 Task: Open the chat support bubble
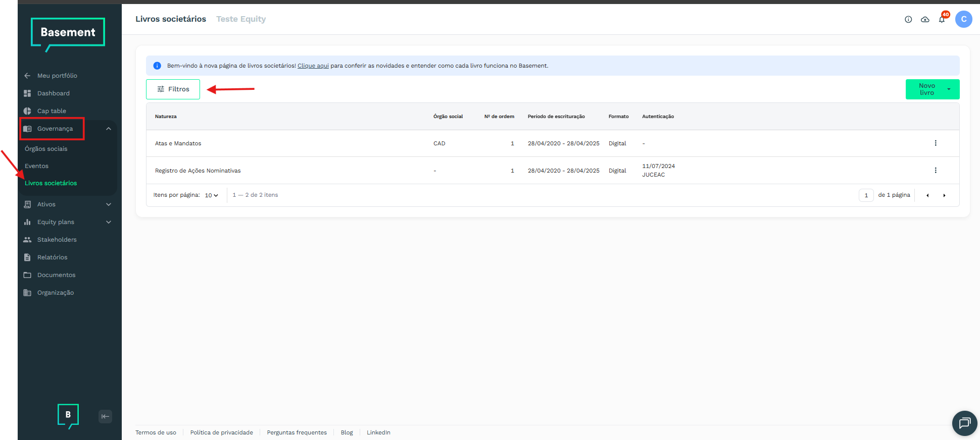coord(964,423)
